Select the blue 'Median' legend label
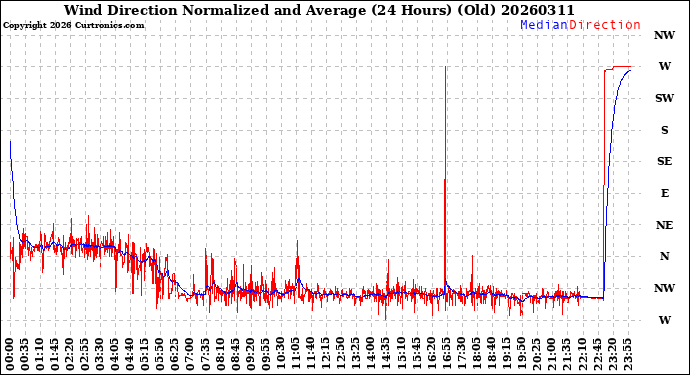The width and height of the screenshot is (690, 375). [x=544, y=25]
